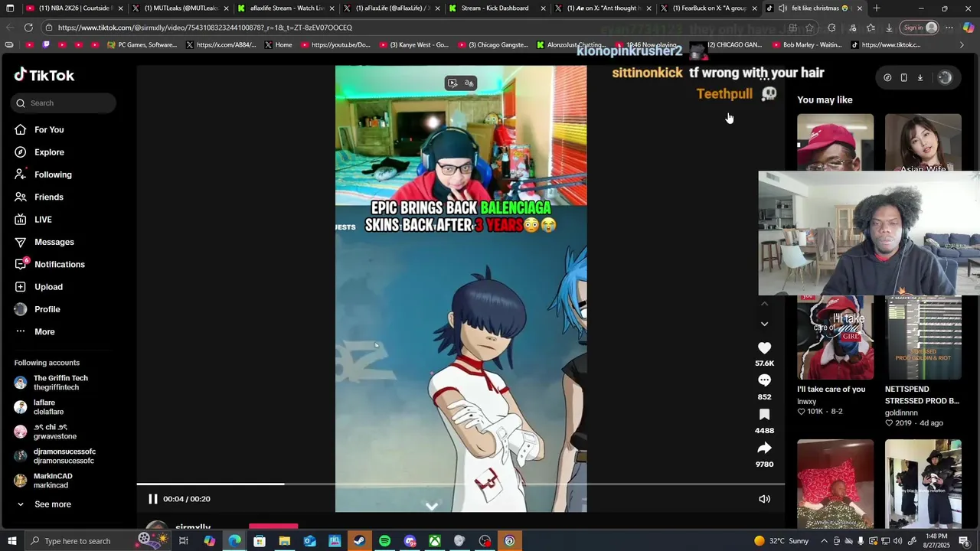Share video with the arrow icon
This screenshot has width=980, height=551.
tap(764, 448)
